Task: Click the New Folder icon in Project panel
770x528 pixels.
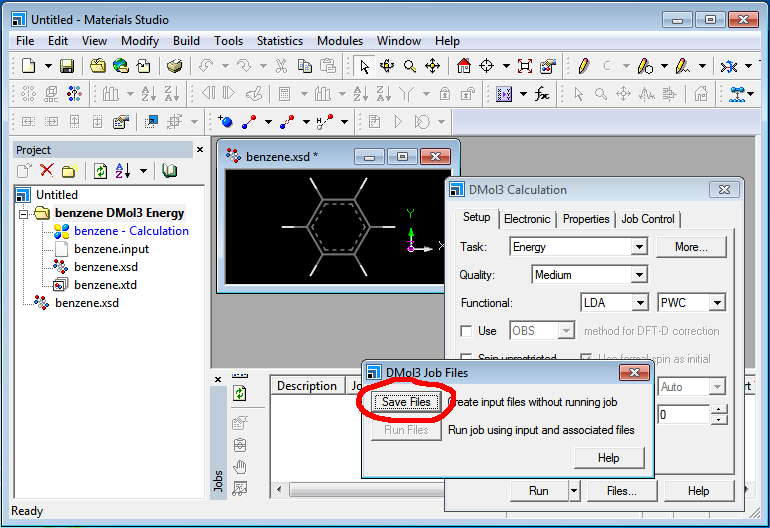Action: [x=70, y=171]
